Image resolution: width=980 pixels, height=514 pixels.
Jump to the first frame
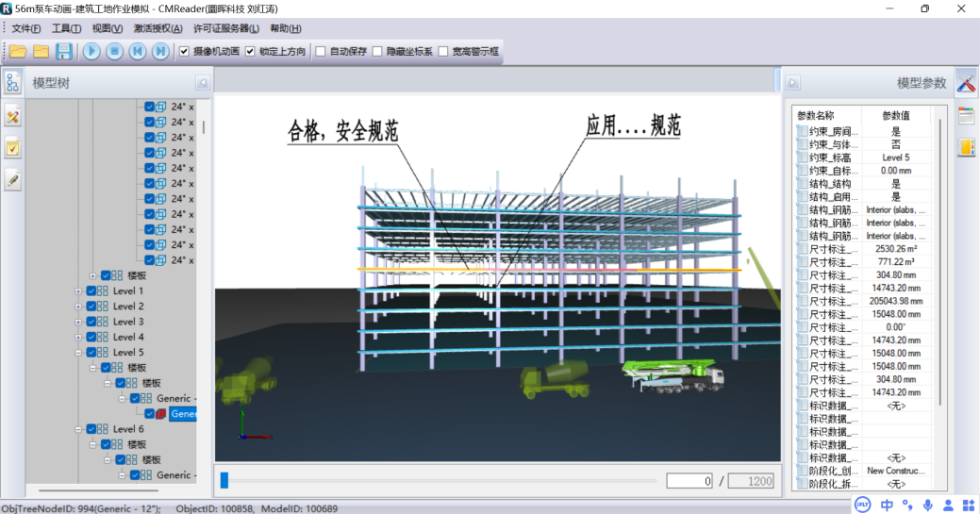(138, 51)
